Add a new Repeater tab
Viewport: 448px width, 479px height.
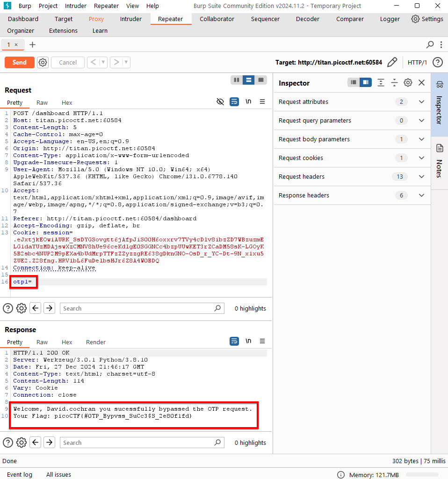coord(32,44)
